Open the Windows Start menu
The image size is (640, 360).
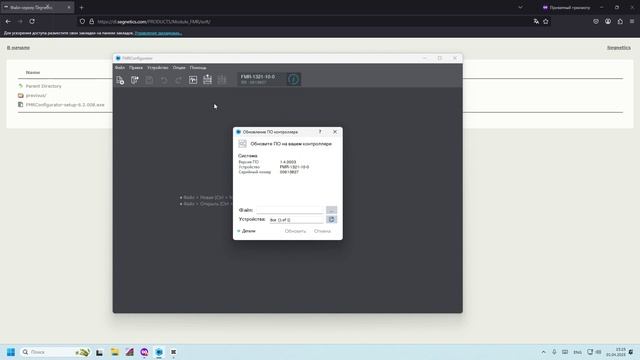click(x=11, y=352)
